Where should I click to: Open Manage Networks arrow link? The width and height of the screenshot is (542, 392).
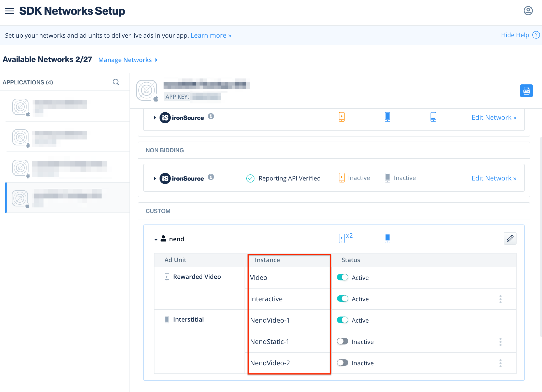click(128, 60)
